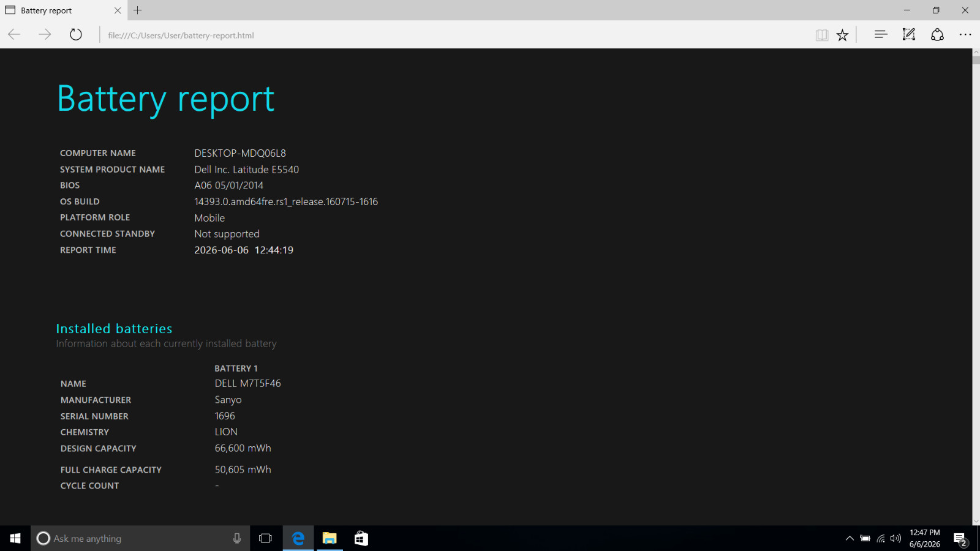Screen dimensions: 980x551
Task: Click the Mobile platform role value
Action: [209, 218]
